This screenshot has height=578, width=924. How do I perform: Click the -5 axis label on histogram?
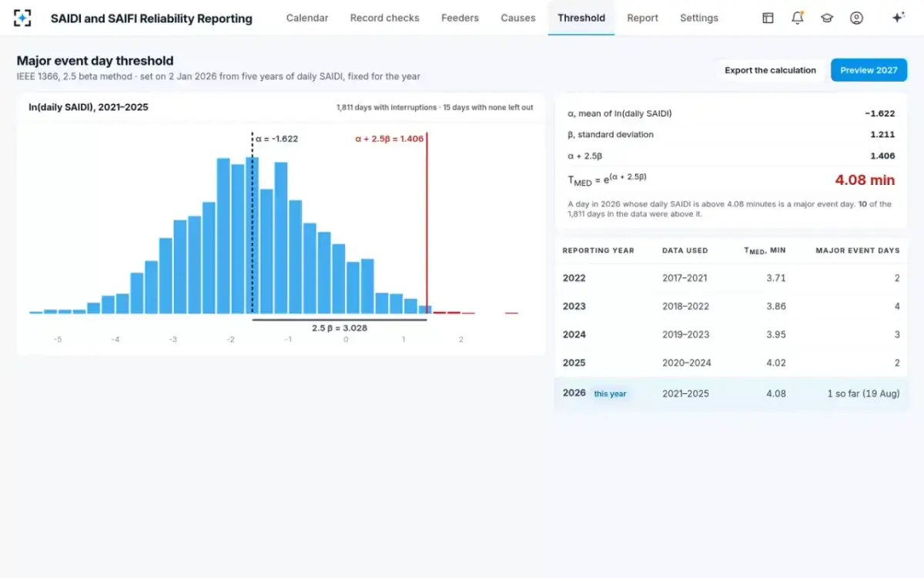[x=58, y=340]
